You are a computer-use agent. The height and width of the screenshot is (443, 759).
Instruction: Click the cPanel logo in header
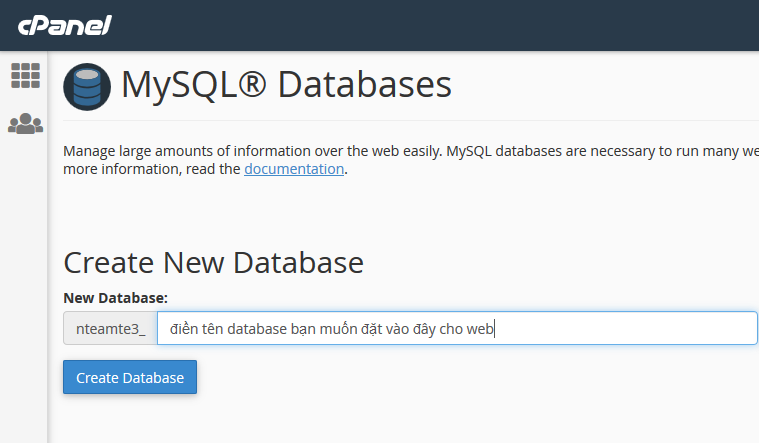pos(65,26)
